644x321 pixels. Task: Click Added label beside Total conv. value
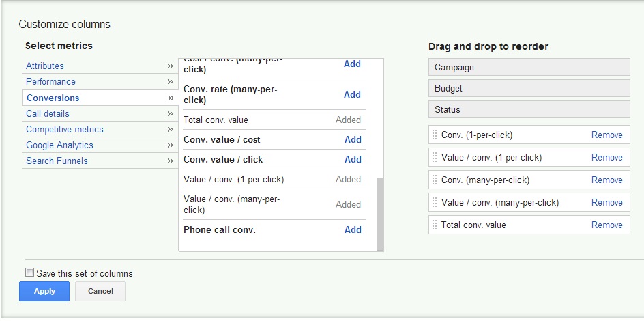coord(349,120)
